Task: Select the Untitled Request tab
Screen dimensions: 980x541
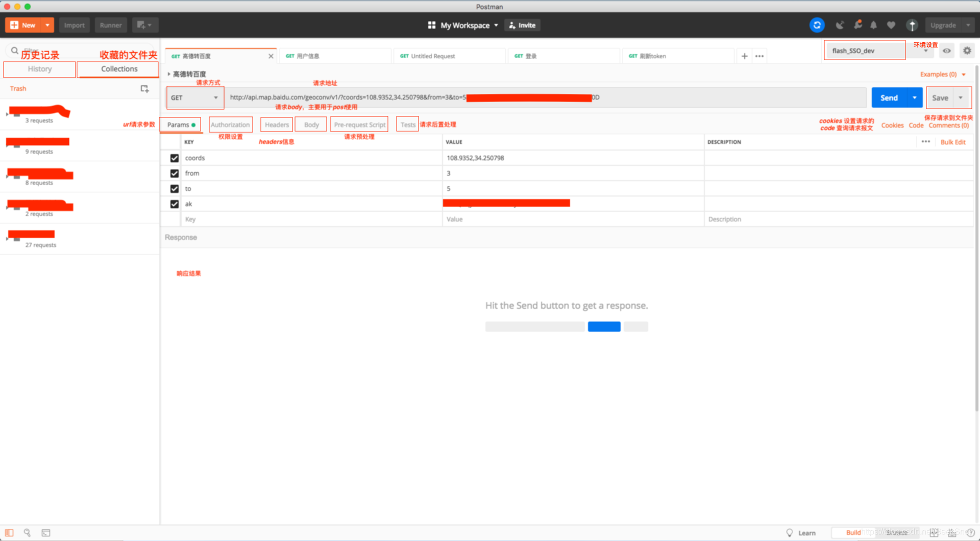Action: pos(450,56)
